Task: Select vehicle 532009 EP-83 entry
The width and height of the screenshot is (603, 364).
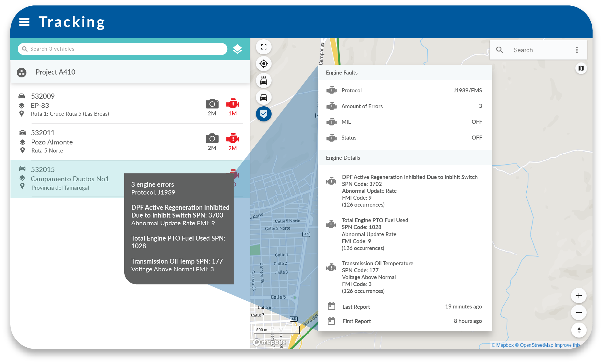Action: [69, 105]
